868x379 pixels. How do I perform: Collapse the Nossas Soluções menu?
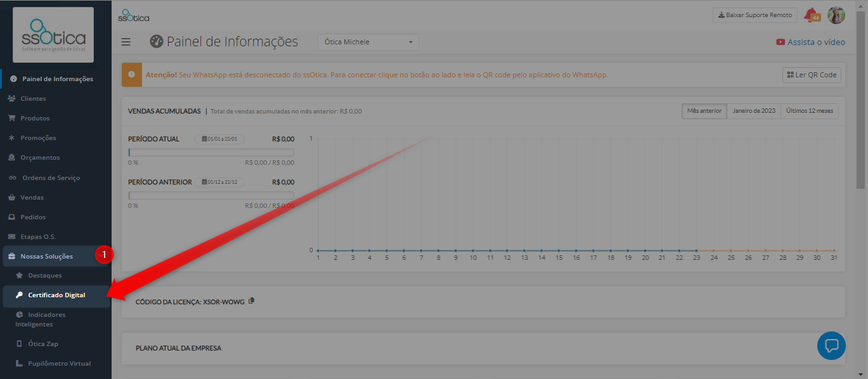56,256
